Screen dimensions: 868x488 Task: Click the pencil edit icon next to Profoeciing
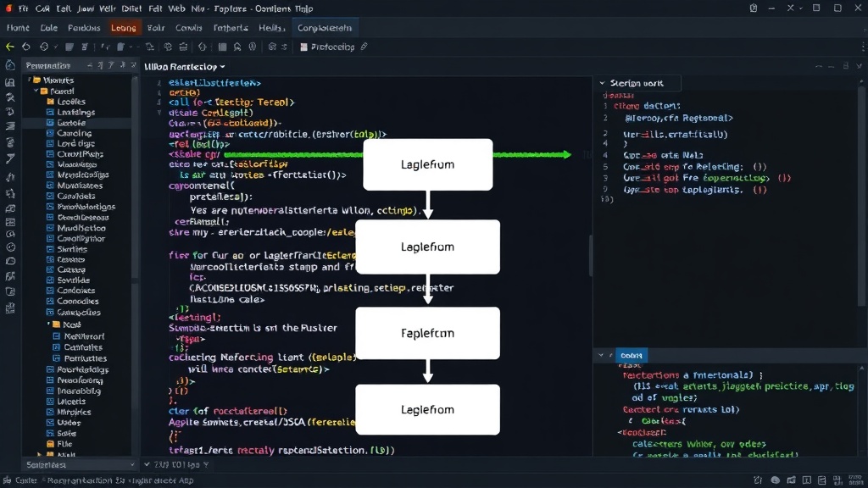[364, 47]
